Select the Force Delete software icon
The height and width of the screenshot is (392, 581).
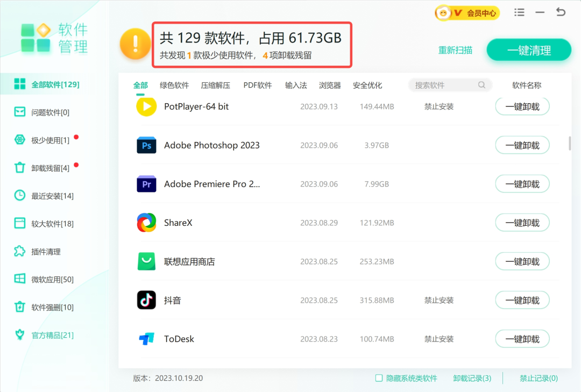tap(20, 307)
